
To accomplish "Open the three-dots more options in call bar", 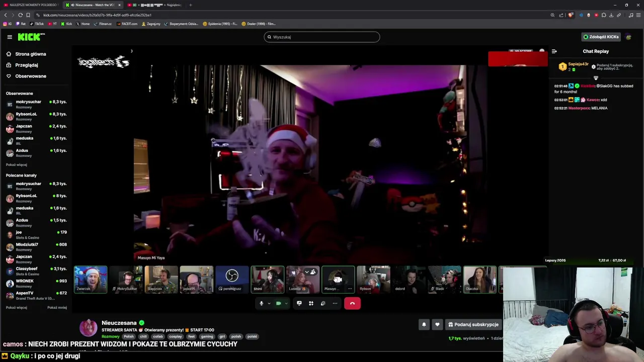I will pyautogui.click(x=335, y=303).
